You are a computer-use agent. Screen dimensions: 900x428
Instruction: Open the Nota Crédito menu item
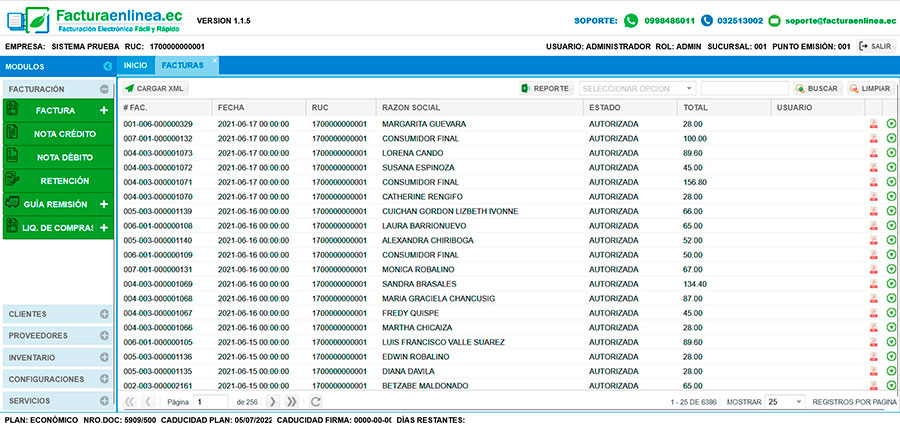pyautogui.click(x=58, y=133)
